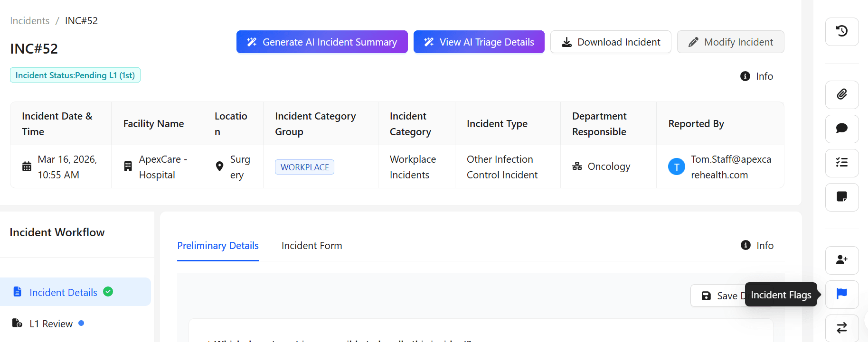
Task: Open Incident Flags via the flag icon
Action: pos(841,294)
